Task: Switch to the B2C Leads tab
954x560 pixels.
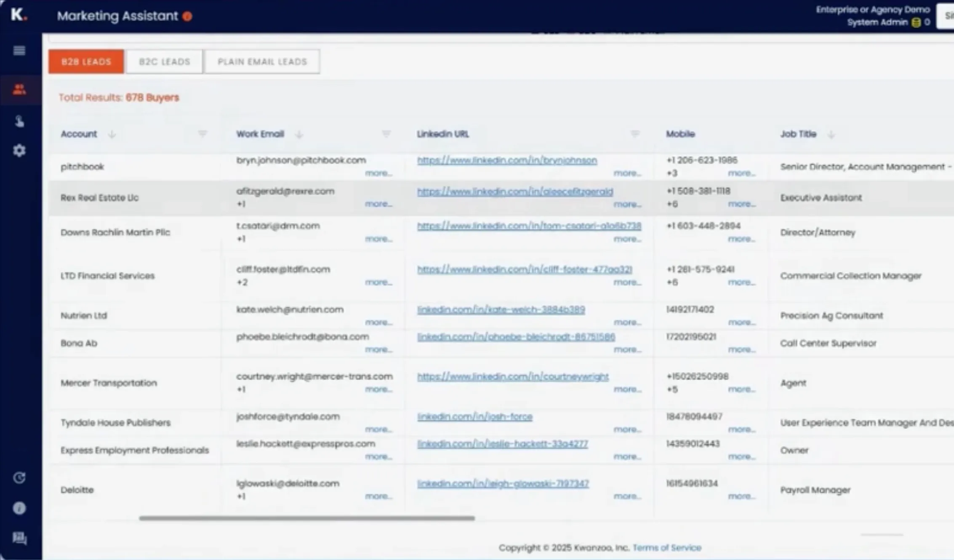Action: coord(164,62)
